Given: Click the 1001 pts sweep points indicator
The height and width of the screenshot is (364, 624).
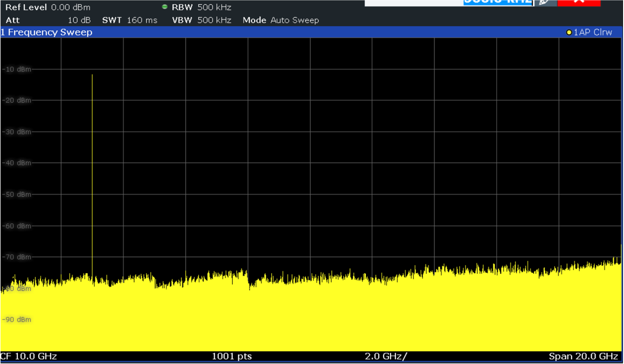Looking at the screenshot, I should tap(232, 356).
